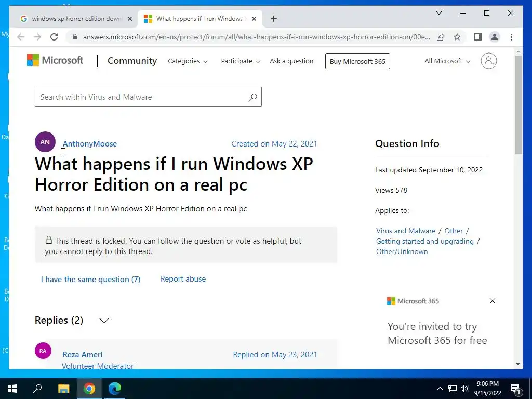Click the Microsoft logo
The image size is (532, 399).
point(55,60)
